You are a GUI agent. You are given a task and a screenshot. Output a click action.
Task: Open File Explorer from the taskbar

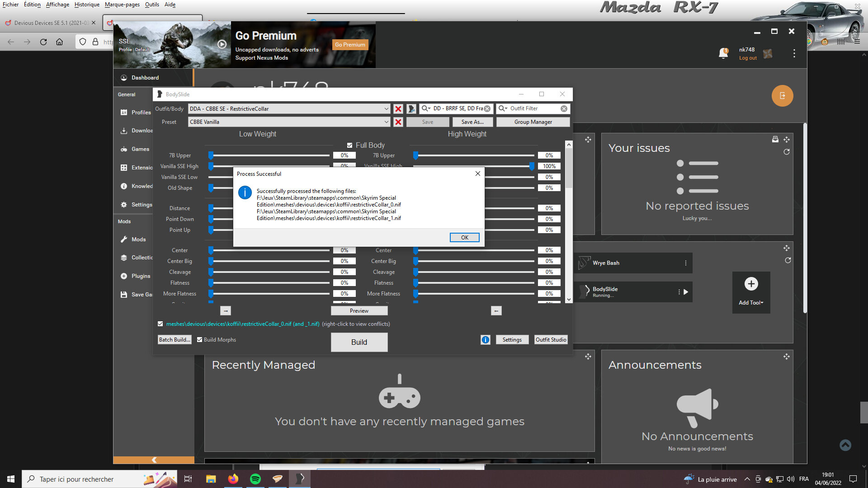(211, 479)
